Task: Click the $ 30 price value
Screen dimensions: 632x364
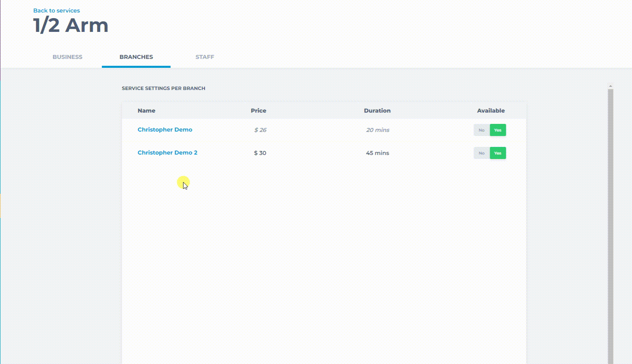Action: (x=260, y=153)
